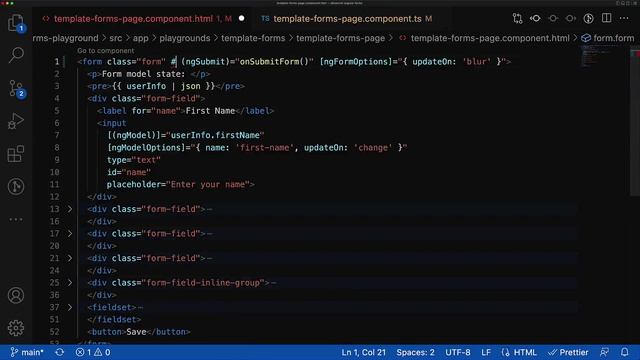
Task: Open the Manage settings gear
Action: click(16, 328)
